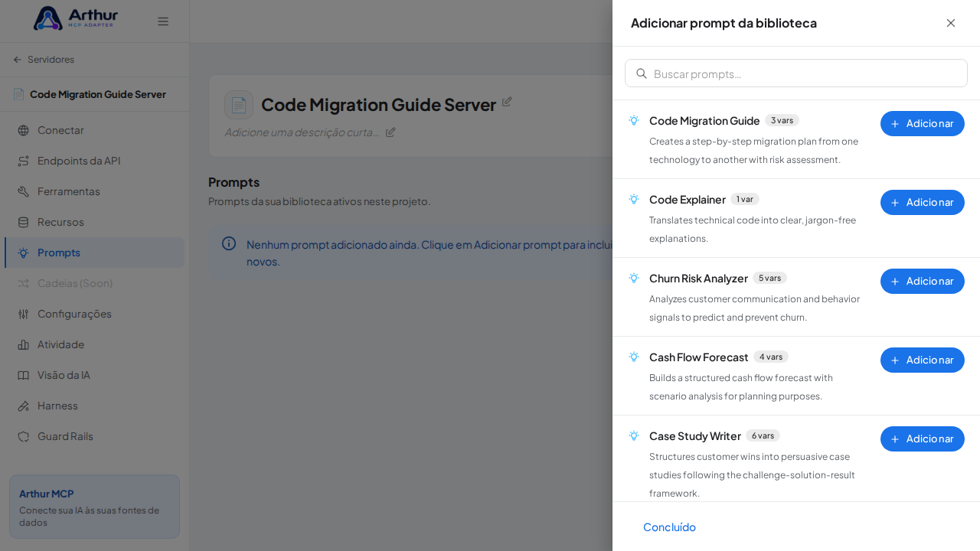Click Concluído to finish

pyautogui.click(x=669, y=527)
